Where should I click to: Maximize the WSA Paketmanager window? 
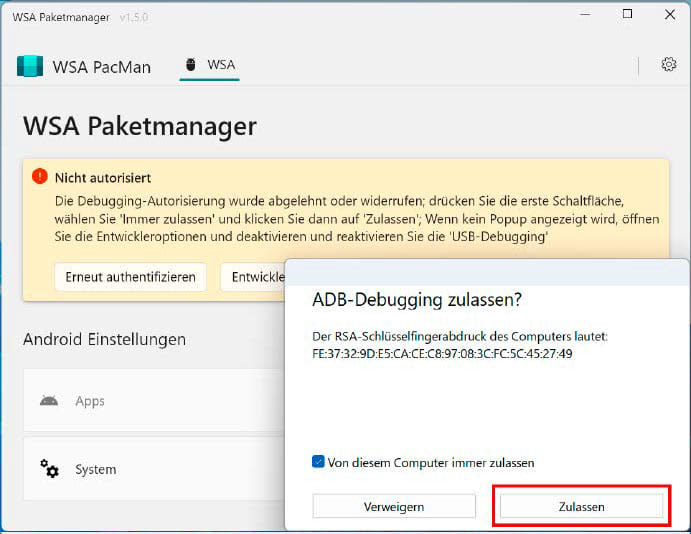click(627, 15)
